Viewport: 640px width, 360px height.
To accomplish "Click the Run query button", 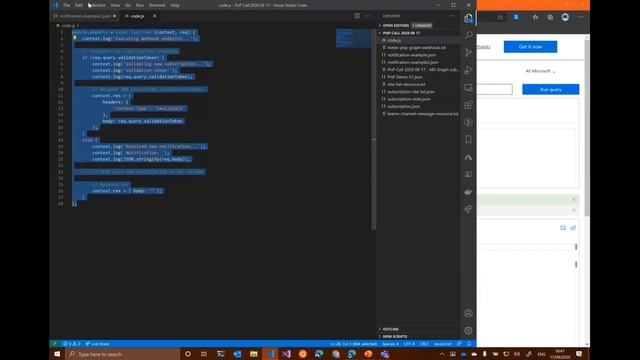I will click(x=551, y=89).
